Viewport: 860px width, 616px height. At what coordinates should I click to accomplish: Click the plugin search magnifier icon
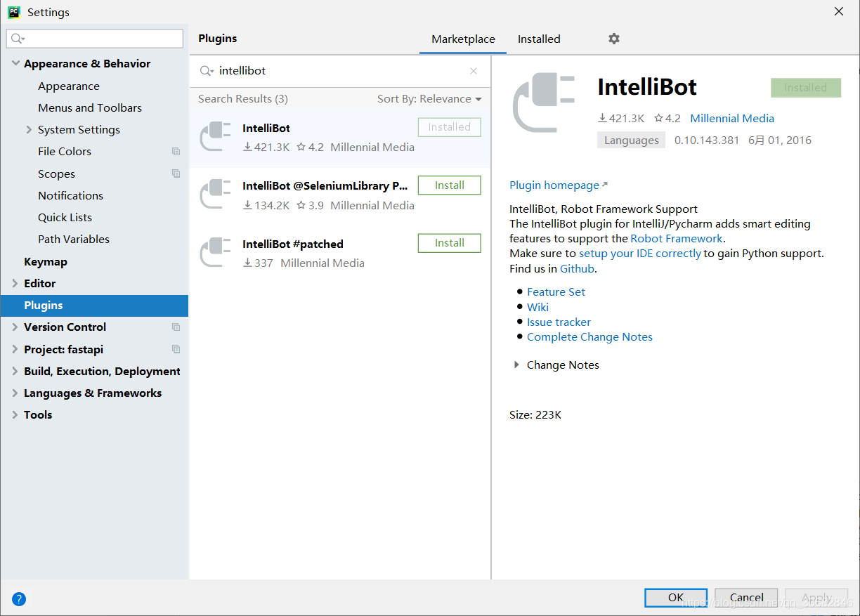207,71
